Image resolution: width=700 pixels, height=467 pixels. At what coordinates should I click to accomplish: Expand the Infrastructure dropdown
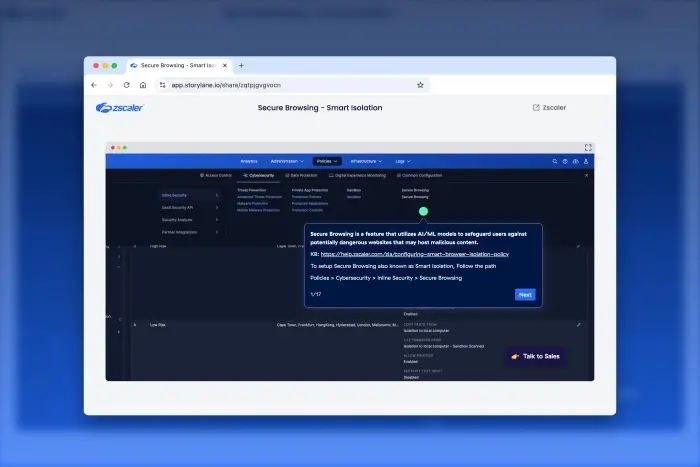pos(366,161)
